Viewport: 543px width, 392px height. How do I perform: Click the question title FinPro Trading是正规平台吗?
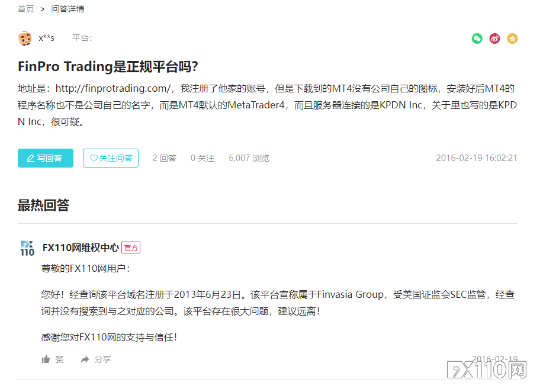pyautogui.click(x=108, y=66)
